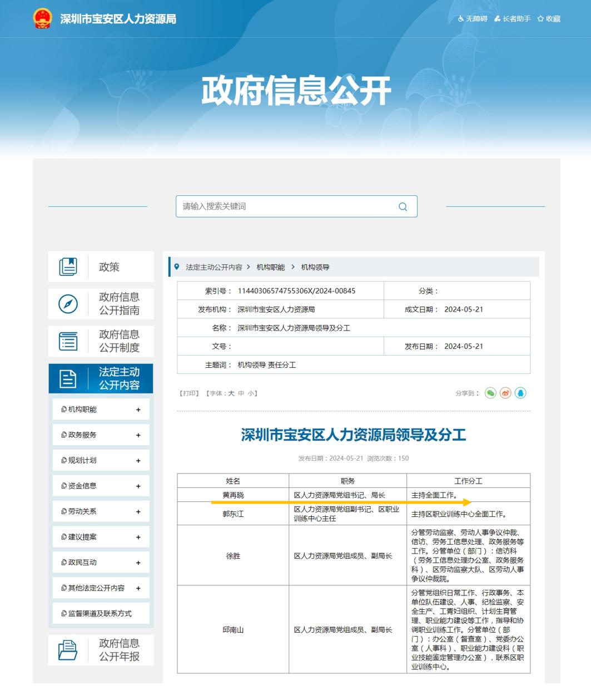This screenshot has height=700, width=591.
Task: Click the keyword search input box
Action: [278, 206]
